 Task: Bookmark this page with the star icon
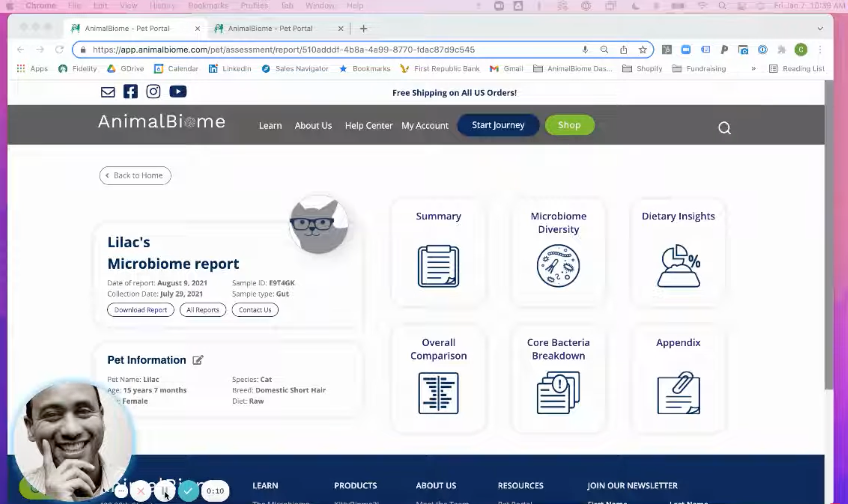point(642,50)
